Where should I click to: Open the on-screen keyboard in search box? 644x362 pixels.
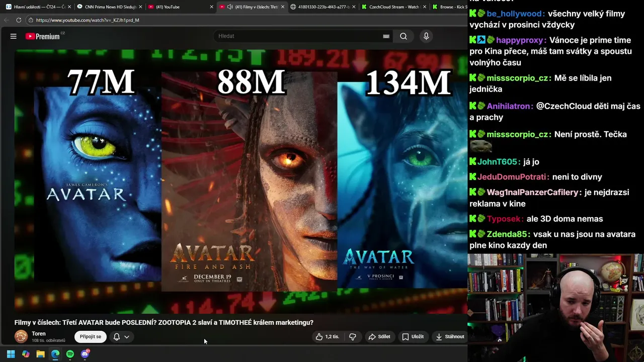386,36
